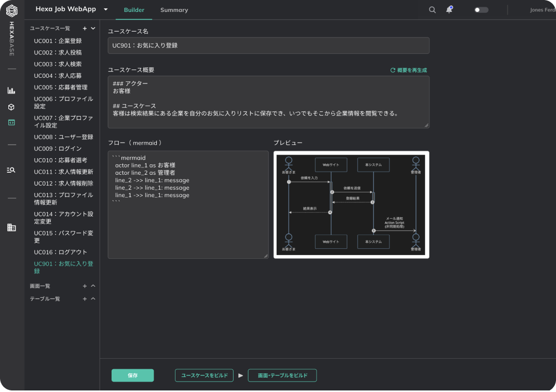
Task: Click the ユースケース名 input field
Action: (x=268, y=45)
